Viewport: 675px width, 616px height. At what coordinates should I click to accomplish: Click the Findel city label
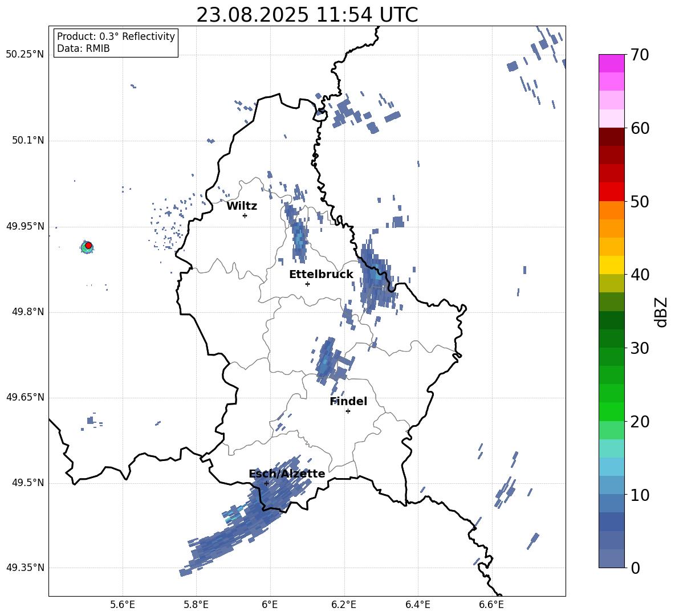pos(348,401)
